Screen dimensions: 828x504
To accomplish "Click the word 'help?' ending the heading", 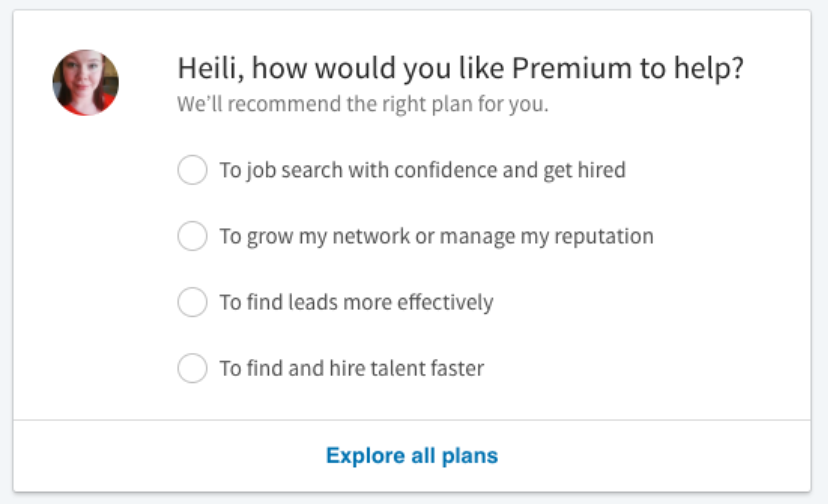I will [709, 69].
